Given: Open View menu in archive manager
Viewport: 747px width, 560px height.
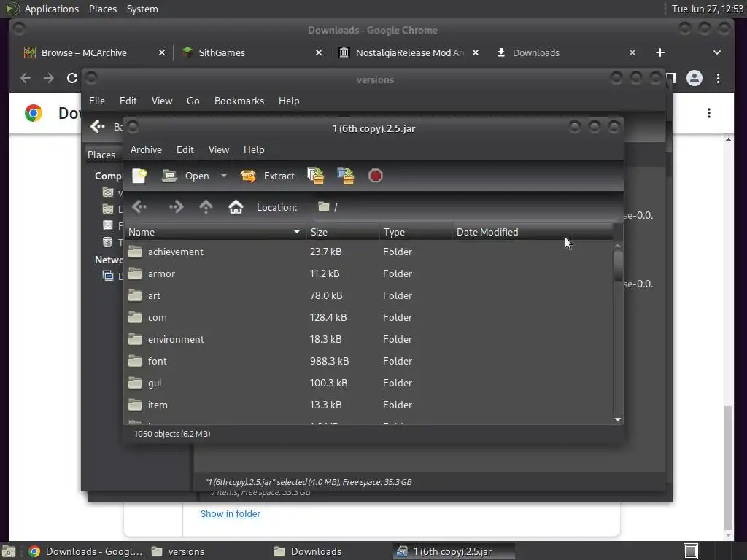Looking at the screenshot, I should tap(219, 149).
